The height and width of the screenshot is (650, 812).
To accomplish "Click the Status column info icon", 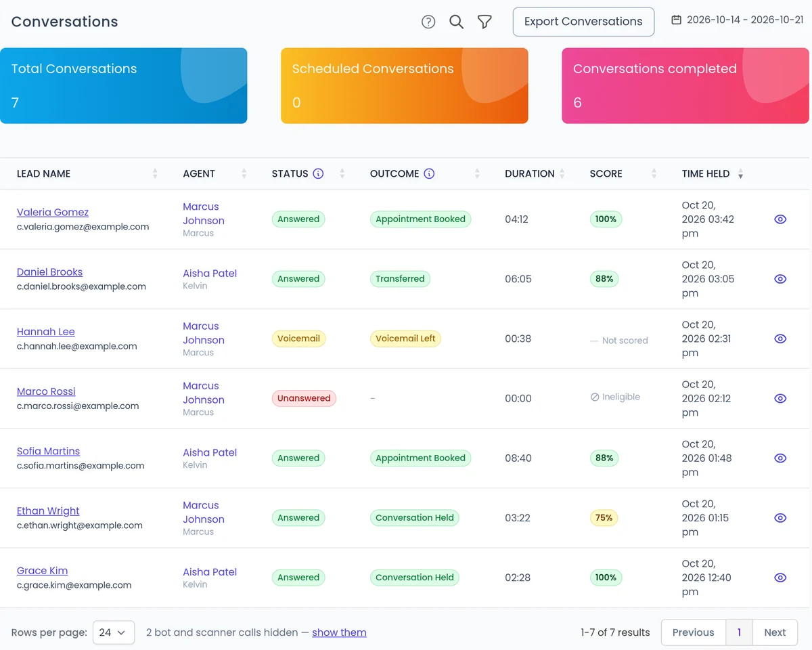I will point(318,173).
